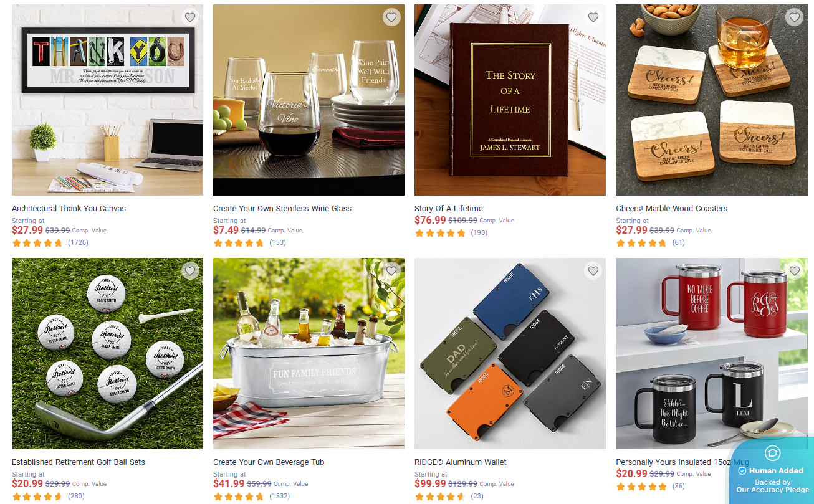
Task: Toggle heart on Insulated 15oz Mug
Action: (794, 270)
